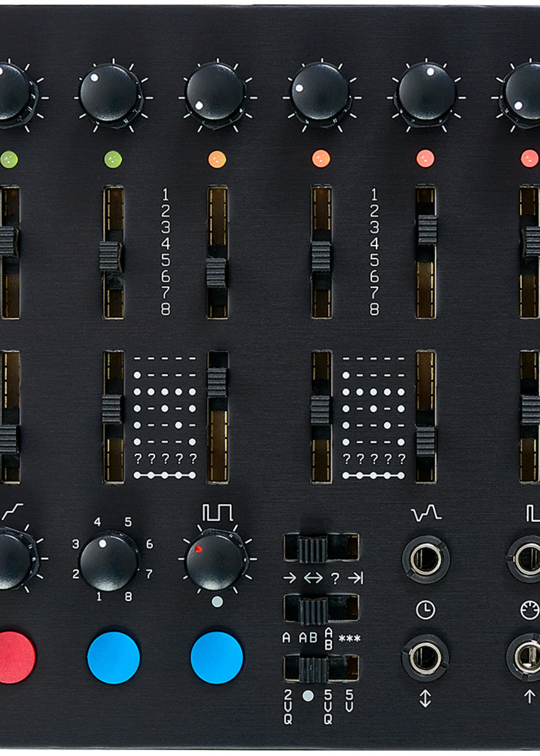Click the grey dot below the red-dot knob
The height and width of the screenshot is (756, 540).
217,601
